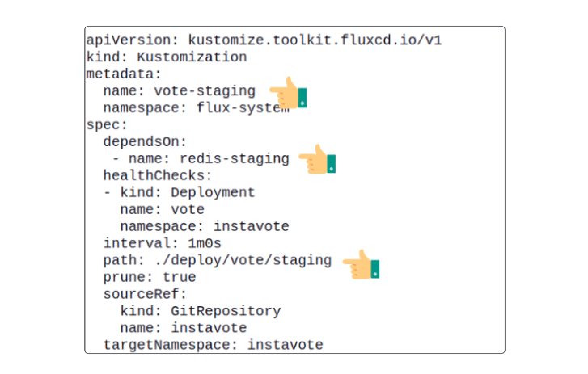Click the 'name: instavote' line under sourceRef

tap(184, 328)
